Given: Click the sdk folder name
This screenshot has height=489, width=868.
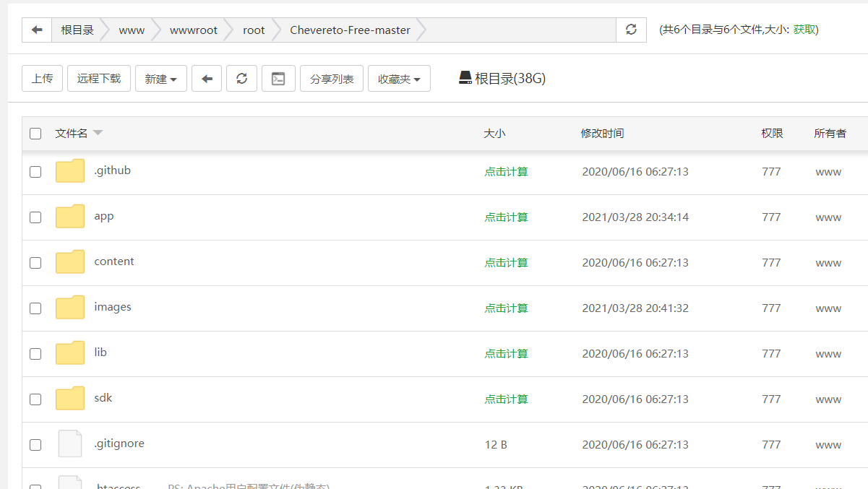Looking at the screenshot, I should (103, 398).
